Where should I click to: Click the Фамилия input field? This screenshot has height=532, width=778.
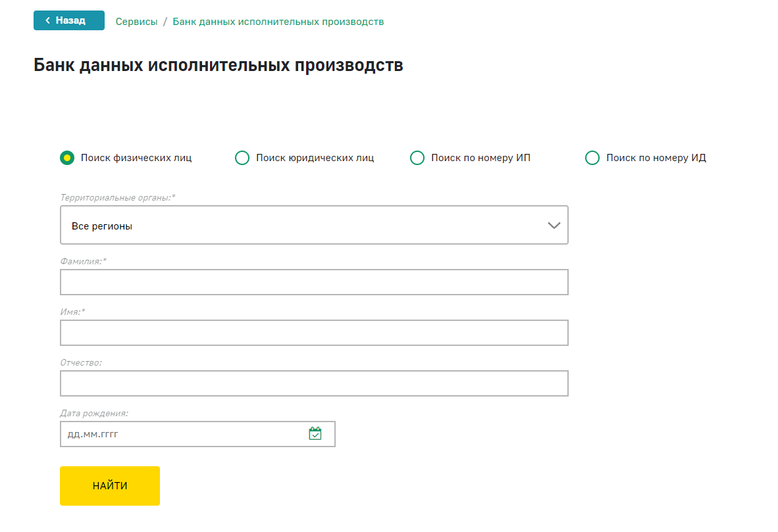314,281
